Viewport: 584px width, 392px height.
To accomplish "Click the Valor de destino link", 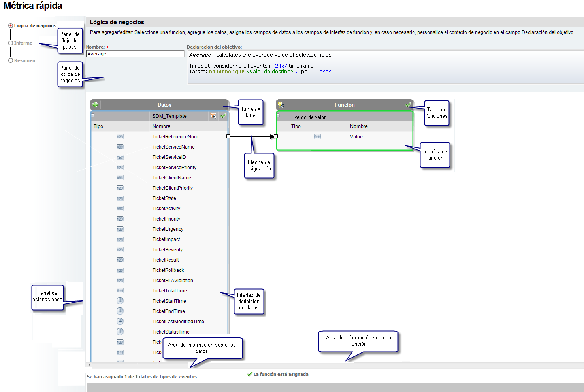I will (270, 72).
